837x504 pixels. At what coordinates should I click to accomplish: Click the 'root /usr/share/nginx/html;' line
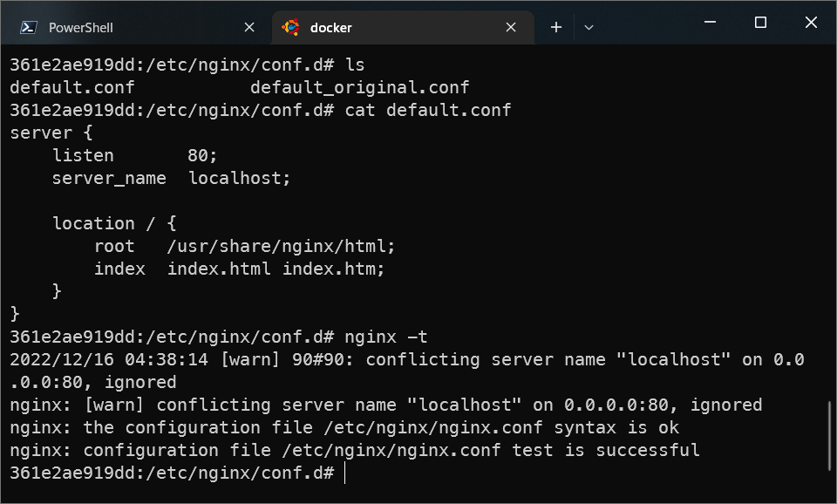[x=244, y=246]
